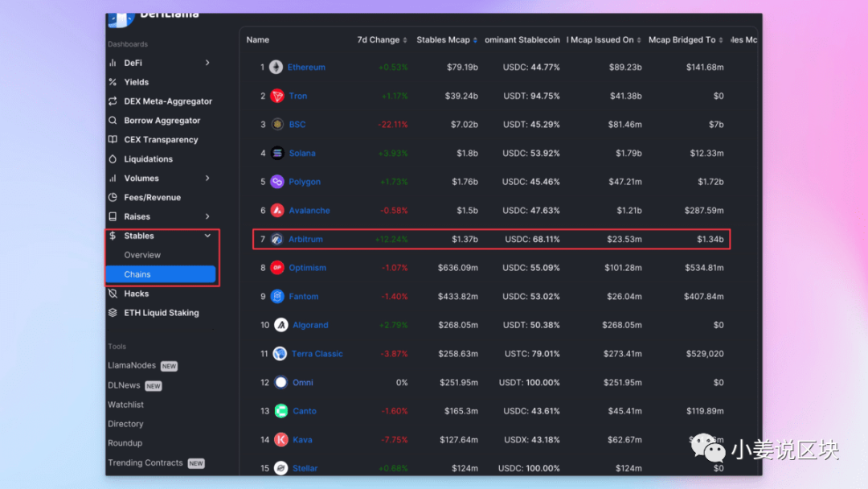The width and height of the screenshot is (868, 489).
Task: Click the Avalanche chain logo
Action: point(277,211)
